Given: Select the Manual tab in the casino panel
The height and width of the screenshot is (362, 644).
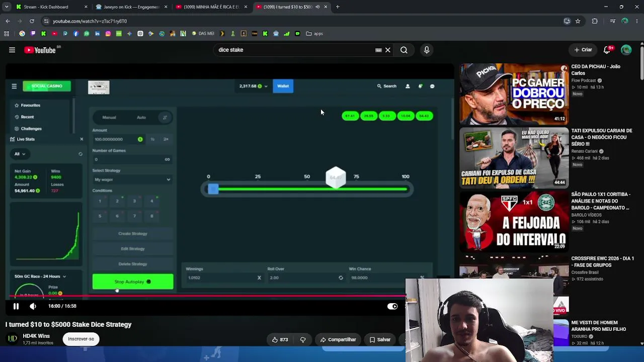Looking at the screenshot, I should click(109, 118).
